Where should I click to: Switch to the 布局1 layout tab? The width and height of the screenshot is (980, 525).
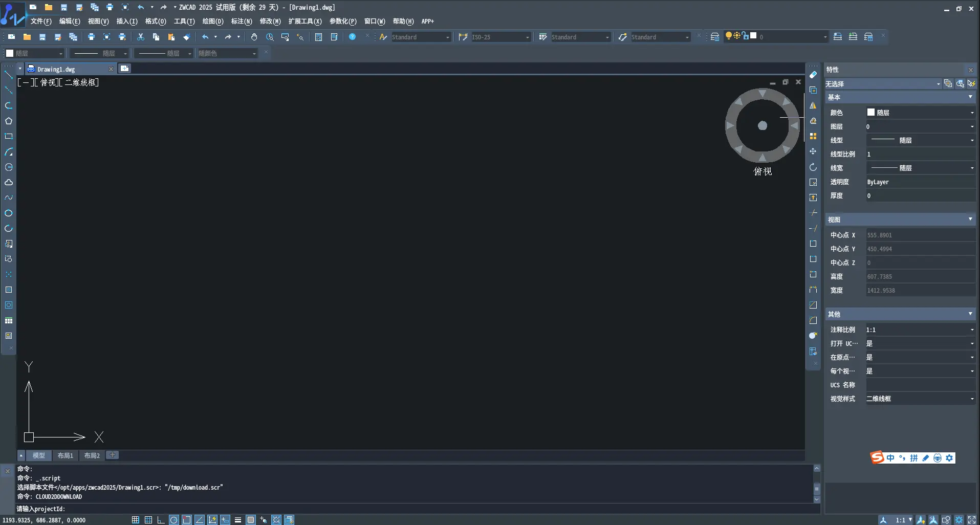[65, 455]
